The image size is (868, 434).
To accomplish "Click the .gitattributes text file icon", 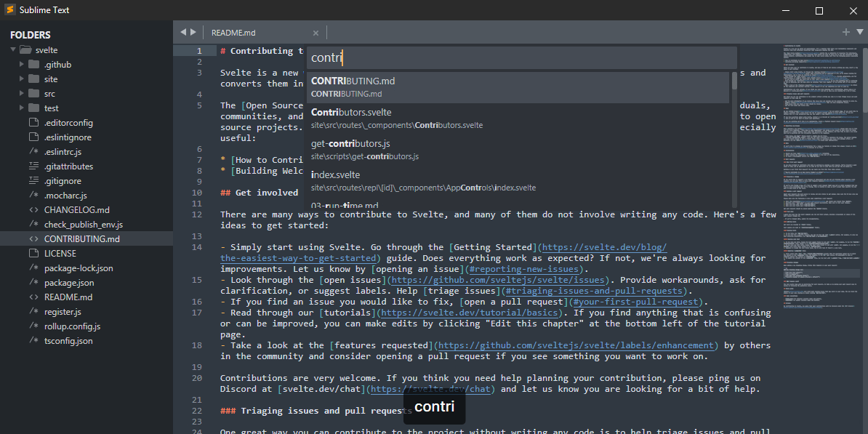I will click(33, 166).
